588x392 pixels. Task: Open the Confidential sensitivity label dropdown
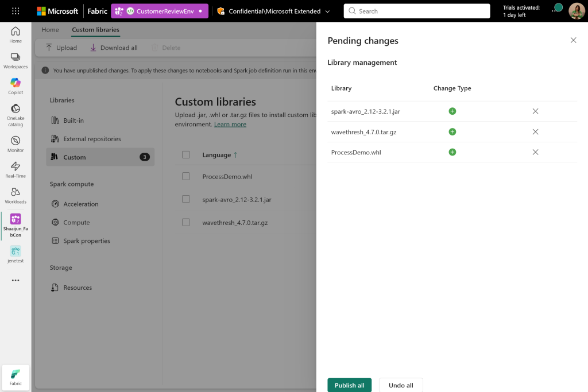[x=327, y=10]
